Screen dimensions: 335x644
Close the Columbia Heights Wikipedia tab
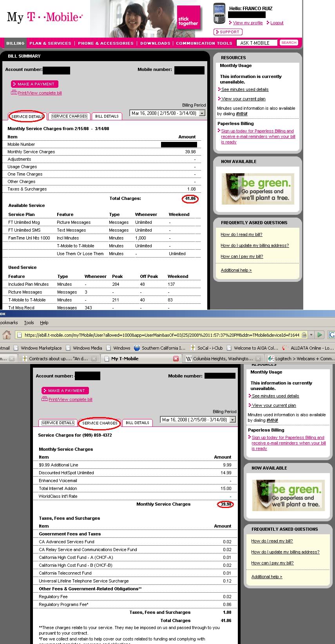[258, 359]
